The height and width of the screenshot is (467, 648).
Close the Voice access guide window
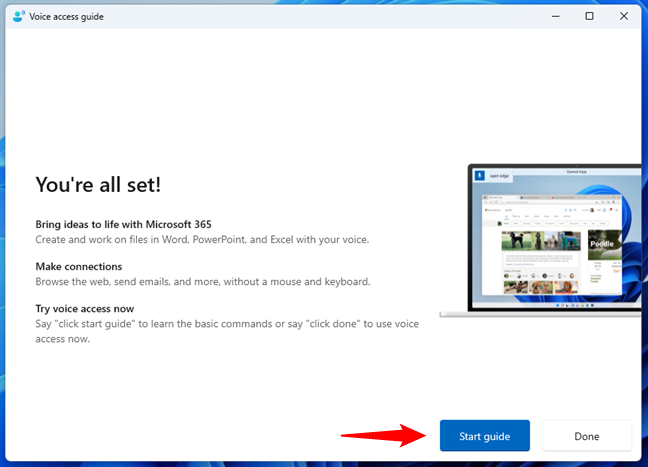[x=624, y=16]
